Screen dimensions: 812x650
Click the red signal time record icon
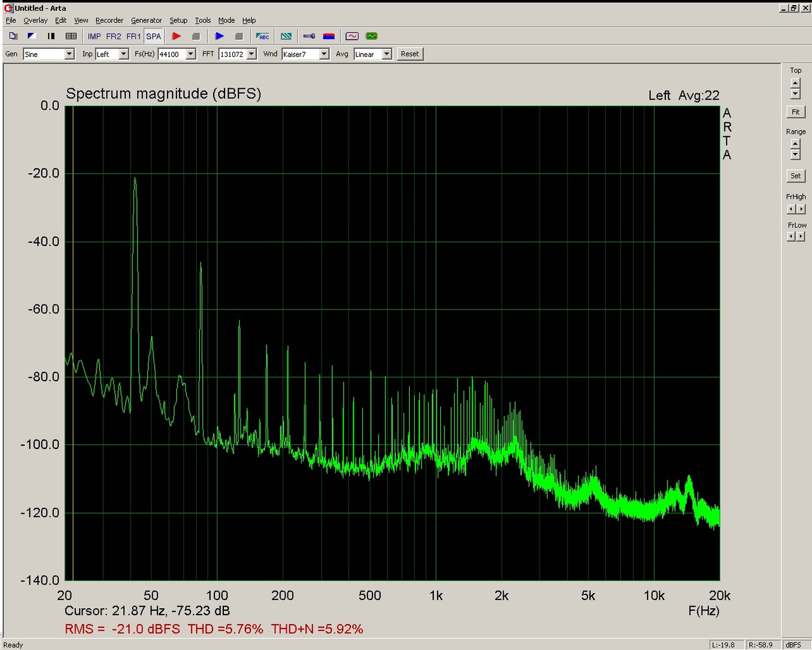[x=352, y=36]
